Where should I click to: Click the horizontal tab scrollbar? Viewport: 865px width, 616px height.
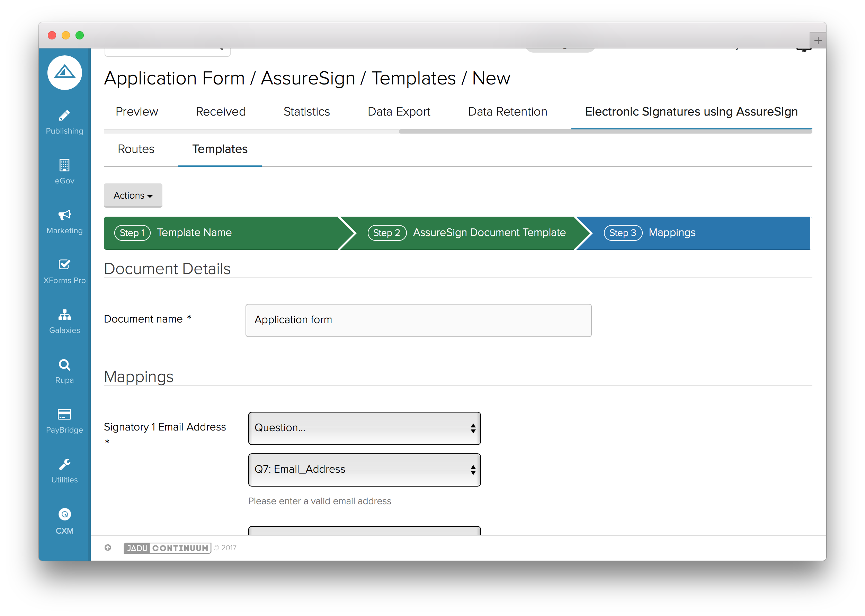point(605,132)
